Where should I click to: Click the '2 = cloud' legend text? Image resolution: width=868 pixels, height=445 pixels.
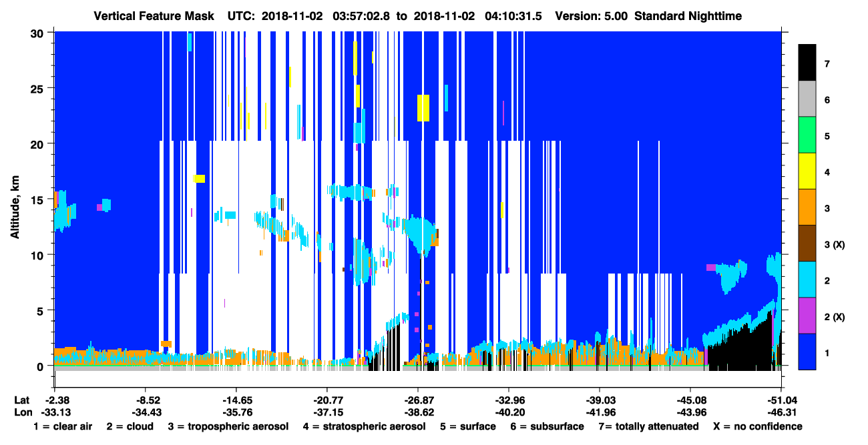(x=130, y=426)
